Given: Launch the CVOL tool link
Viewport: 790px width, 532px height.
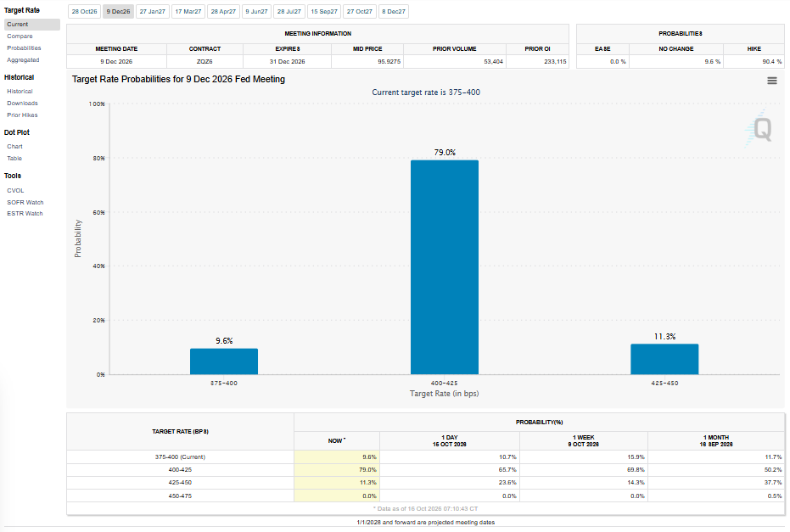Looking at the screenshot, I should click(x=15, y=190).
